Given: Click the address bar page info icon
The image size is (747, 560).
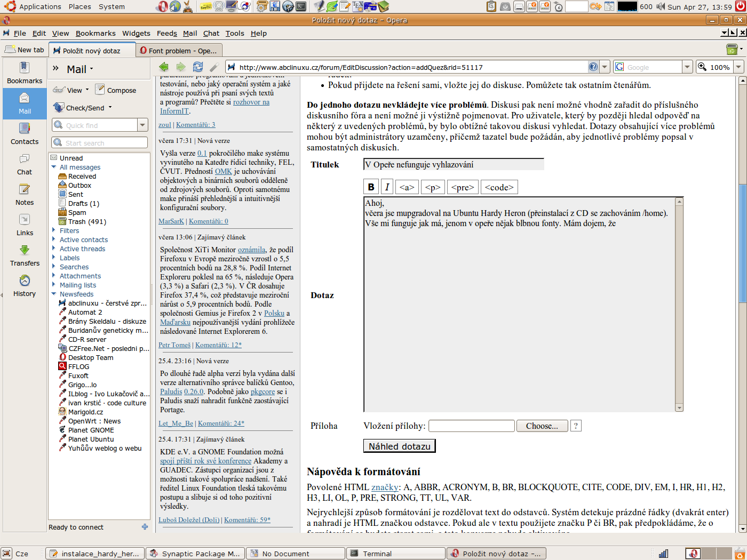Looking at the screenshot, I should (x=593, y=67).
